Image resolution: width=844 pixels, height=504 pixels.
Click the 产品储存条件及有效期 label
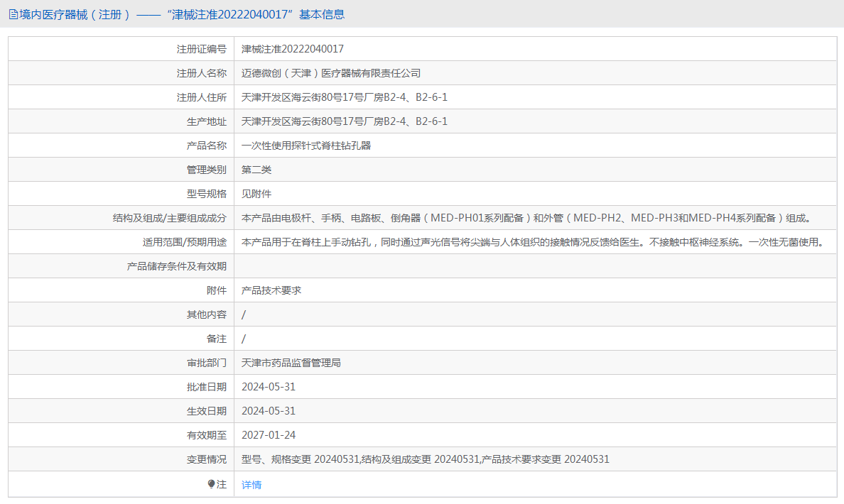coord(177,266)
